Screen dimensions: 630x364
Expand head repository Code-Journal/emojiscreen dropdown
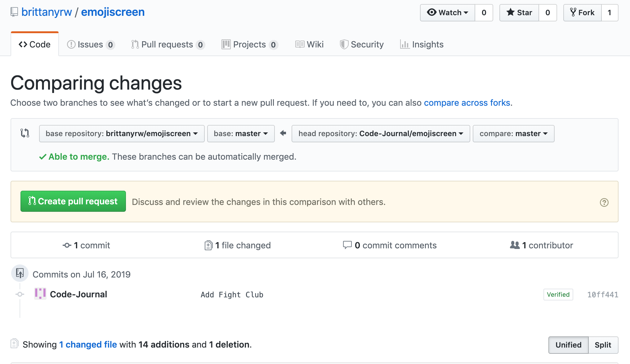(381, 134)
